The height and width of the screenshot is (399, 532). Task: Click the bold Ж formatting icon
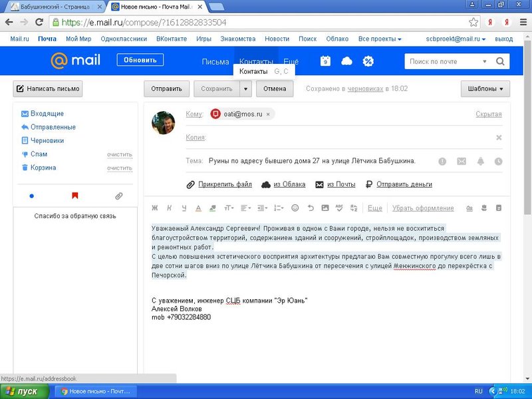(156, 208)
